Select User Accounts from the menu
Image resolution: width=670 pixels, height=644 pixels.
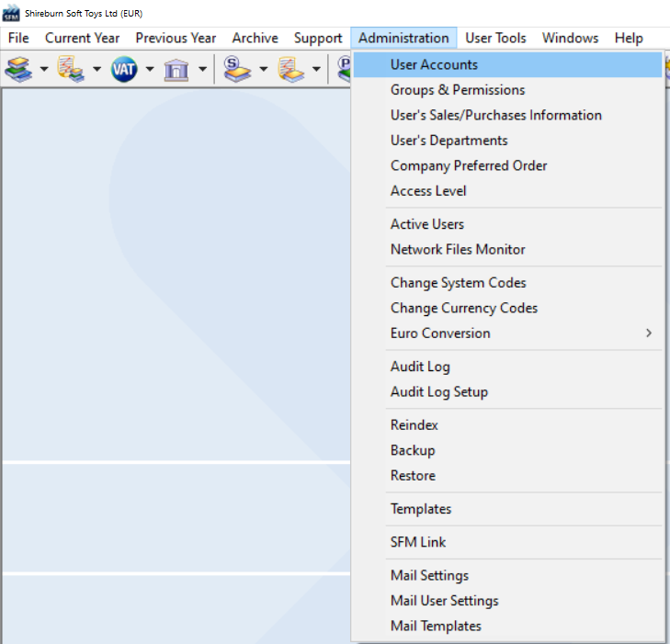507,65
